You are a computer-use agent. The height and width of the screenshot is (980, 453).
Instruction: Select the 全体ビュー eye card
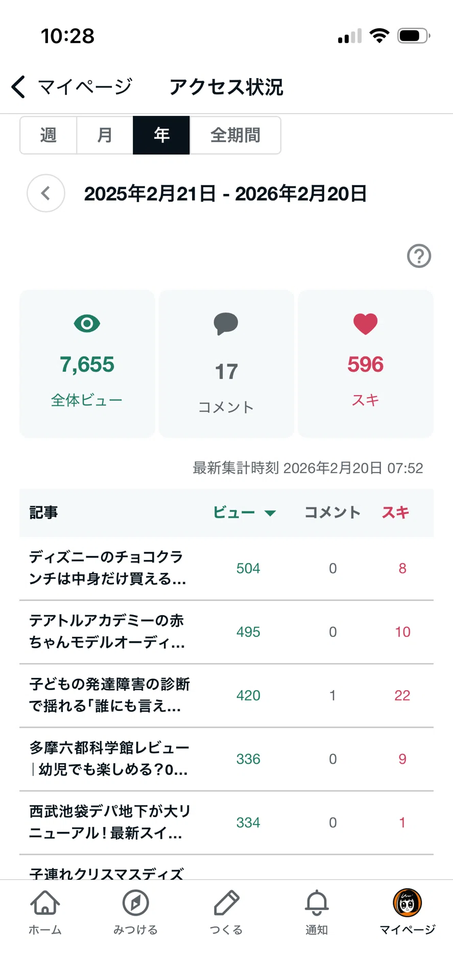point(87,364)
